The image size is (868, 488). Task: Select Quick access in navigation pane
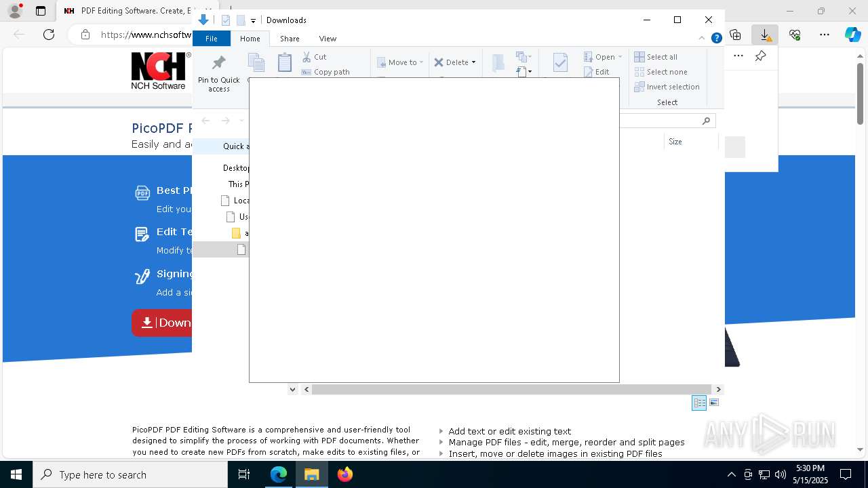point(221,146)
